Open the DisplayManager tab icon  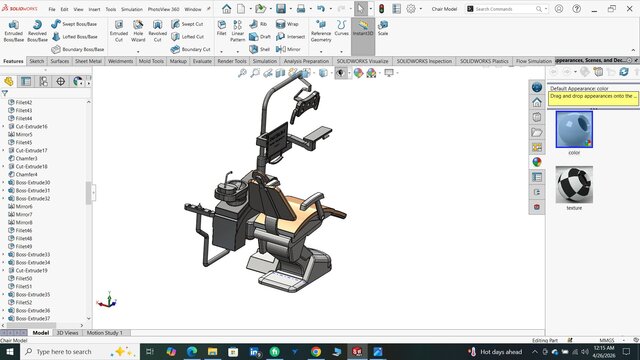(78, 82)
